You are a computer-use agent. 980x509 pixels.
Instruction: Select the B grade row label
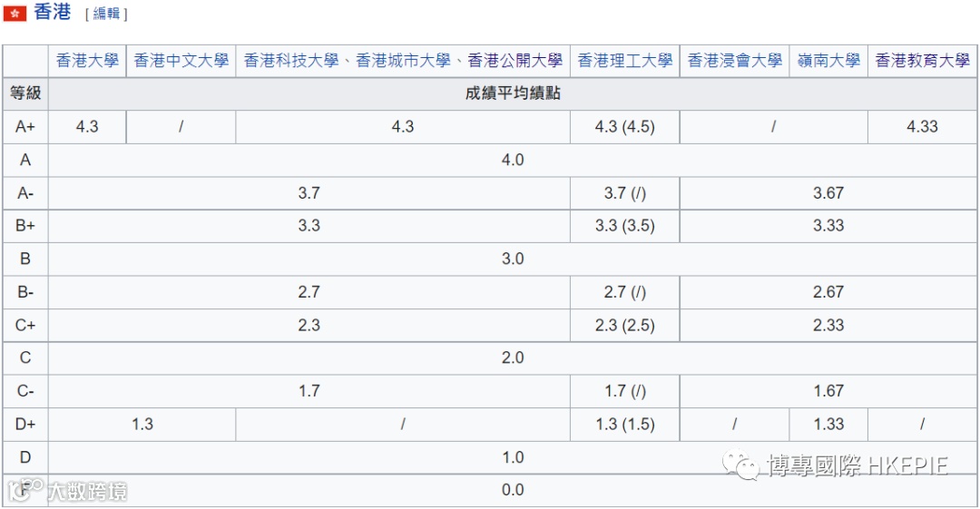[x=25, y=259]
